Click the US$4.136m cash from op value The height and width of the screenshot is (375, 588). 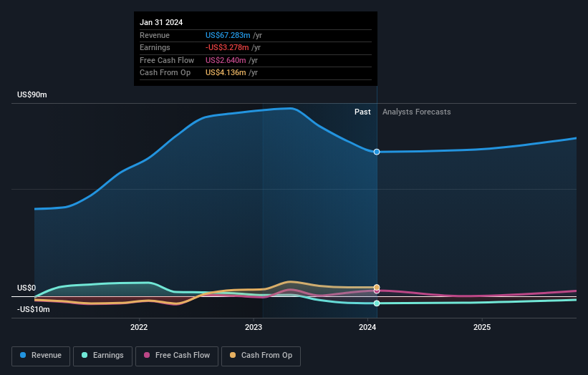pos(226,73)
